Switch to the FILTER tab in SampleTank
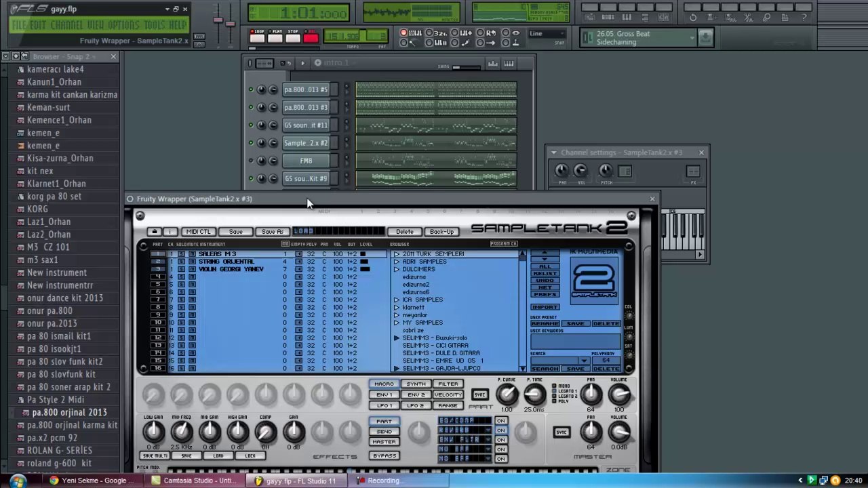This screenshot has width=868, height=488. 448,384
